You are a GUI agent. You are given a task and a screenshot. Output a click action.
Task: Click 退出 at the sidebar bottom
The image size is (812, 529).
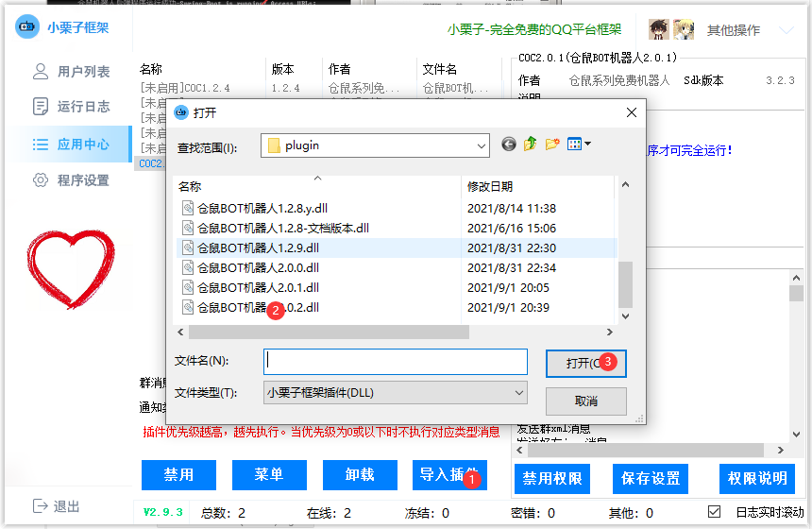click(x=56, y=506)
